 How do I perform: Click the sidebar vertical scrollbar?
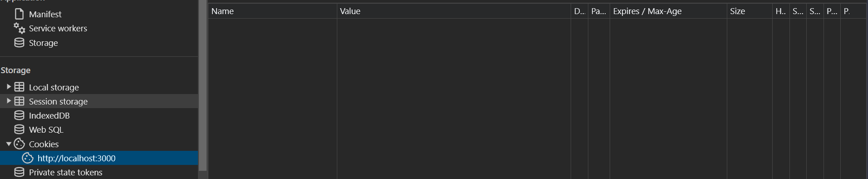point(203,85)
